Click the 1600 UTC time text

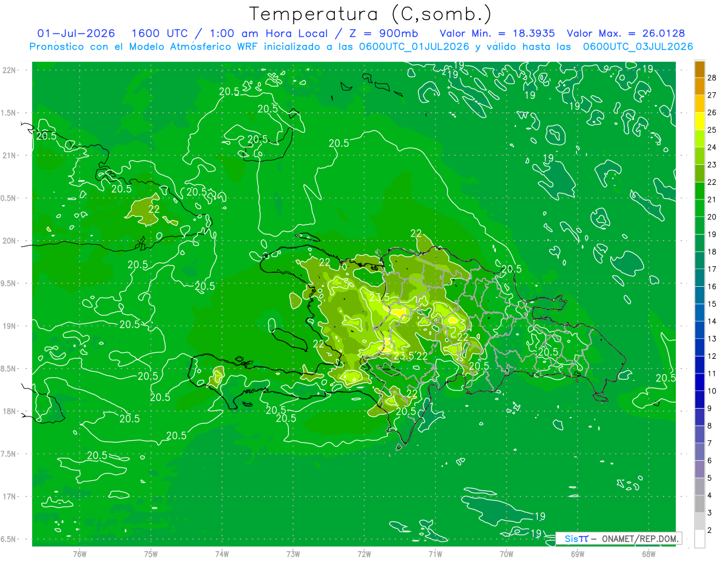point(160,33)
